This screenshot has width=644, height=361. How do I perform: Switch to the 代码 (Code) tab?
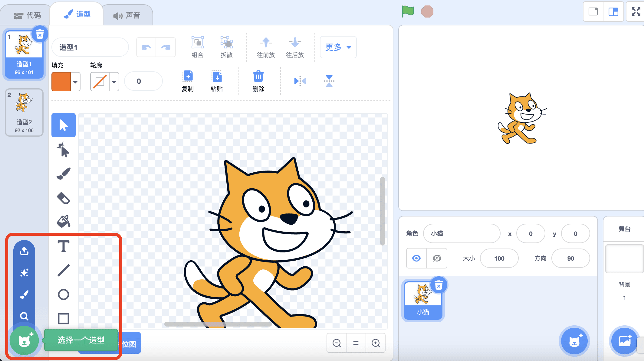(x=27, y=15)
